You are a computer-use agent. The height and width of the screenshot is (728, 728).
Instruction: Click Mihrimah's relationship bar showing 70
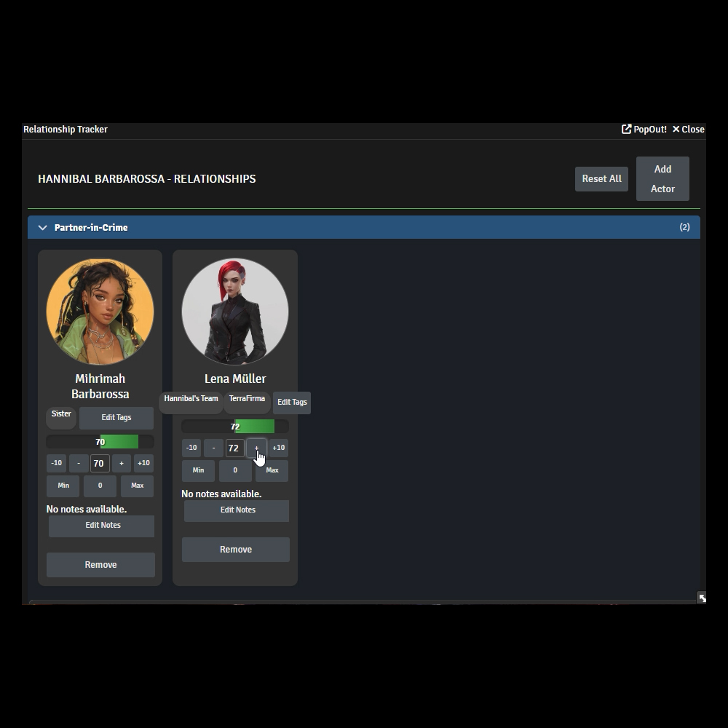coord(100,442)
